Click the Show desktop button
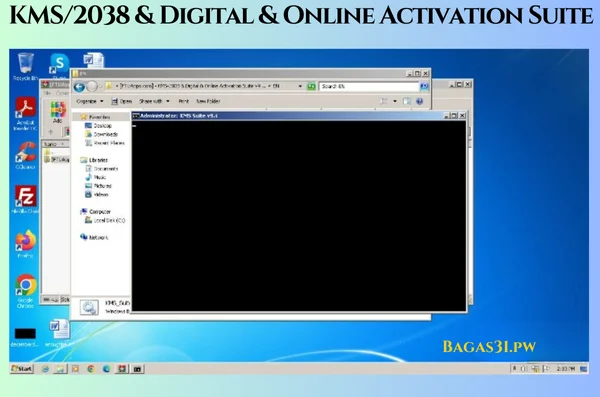The image size is (600, 397). point(584,369)
